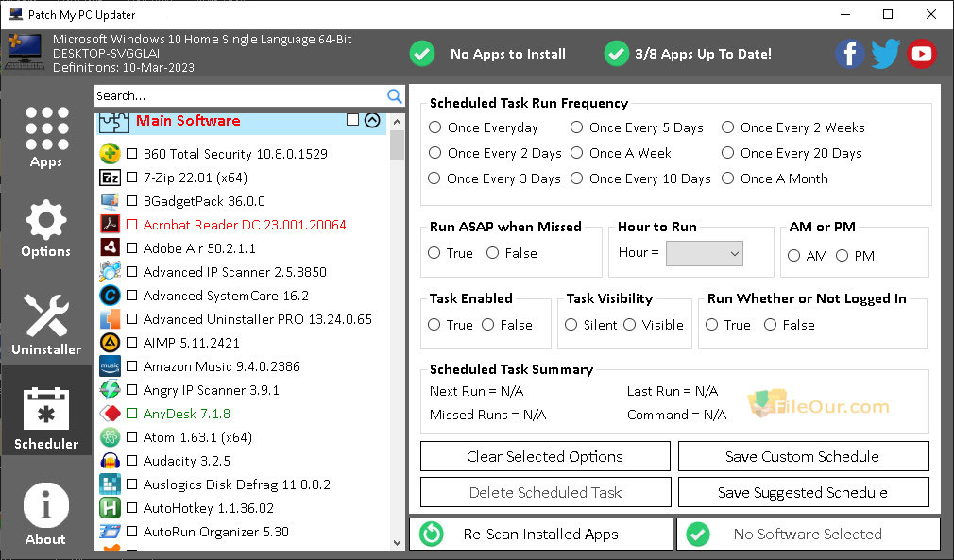Click the Acrobat Reader DC 23.001.20064 entry text
Viewport: 954px width, 560px height.
pos(245,225)
